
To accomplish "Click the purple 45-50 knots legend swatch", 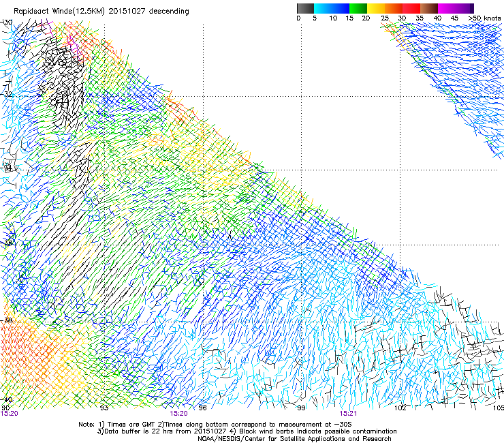I will click(x=464, y=8).
